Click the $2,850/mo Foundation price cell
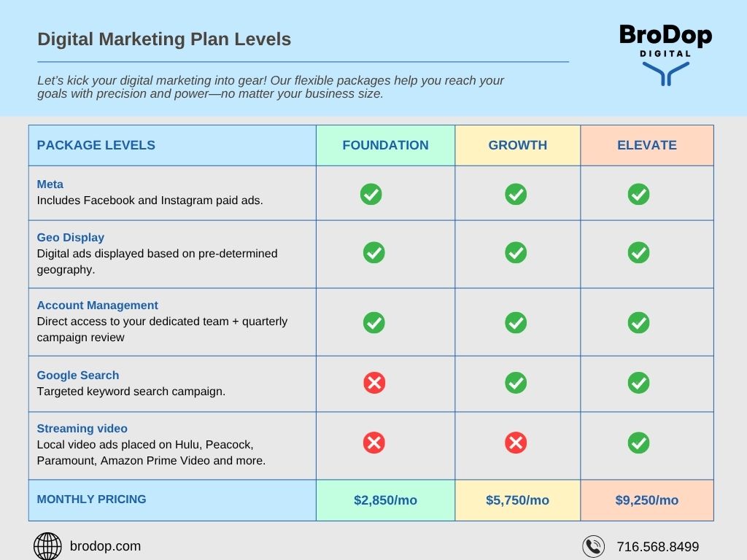747x560 pixels. tap(385, 500)
